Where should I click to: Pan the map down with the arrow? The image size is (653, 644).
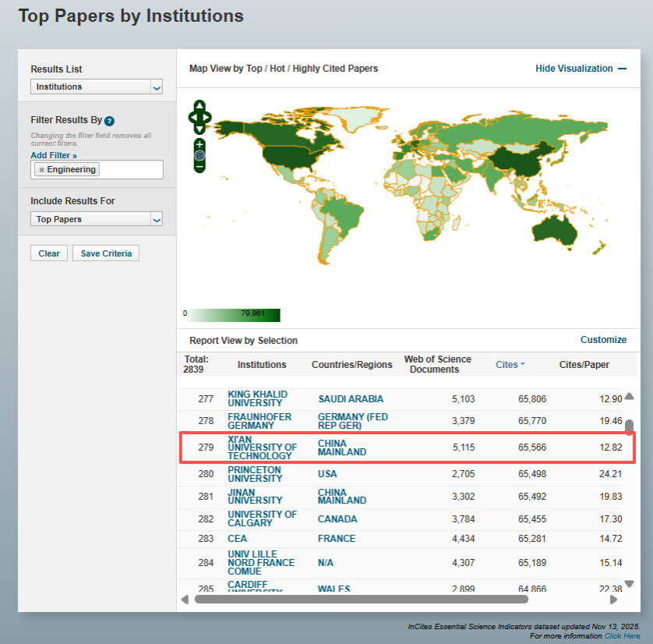pyautogui.click(x=200, y=129)
